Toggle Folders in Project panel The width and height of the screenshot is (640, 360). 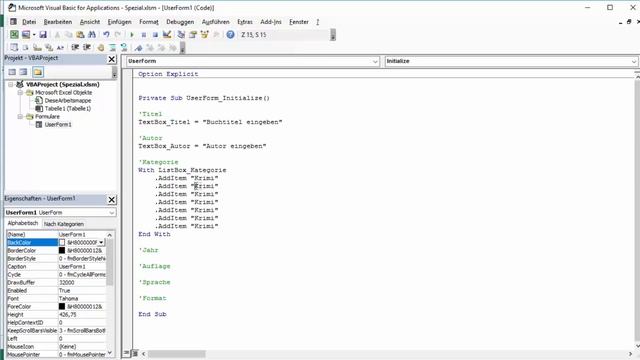click(x=38, y=72)
